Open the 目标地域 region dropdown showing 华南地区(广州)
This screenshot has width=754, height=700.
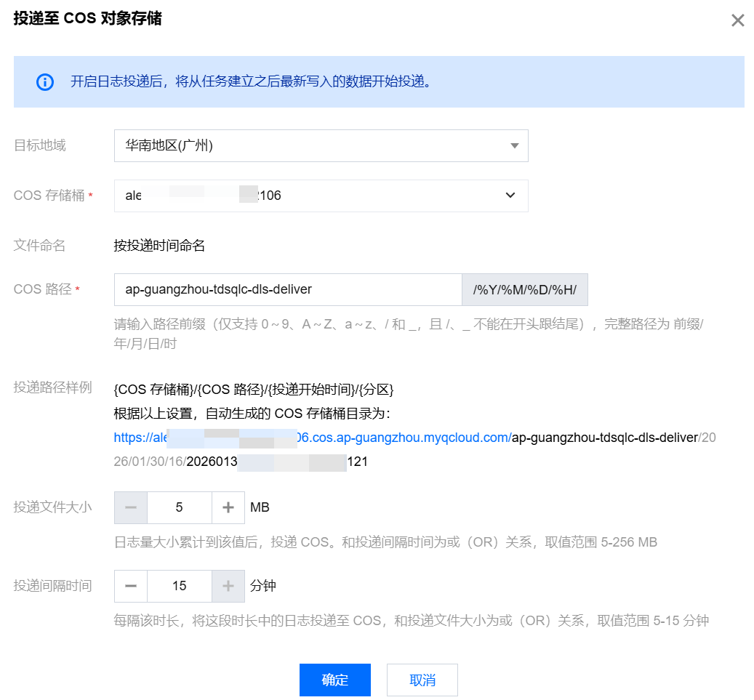pyautogui.click(x=321, y=145)
